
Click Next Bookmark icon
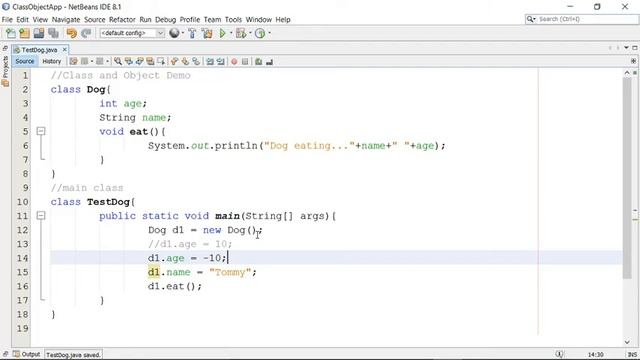[185, 61]
